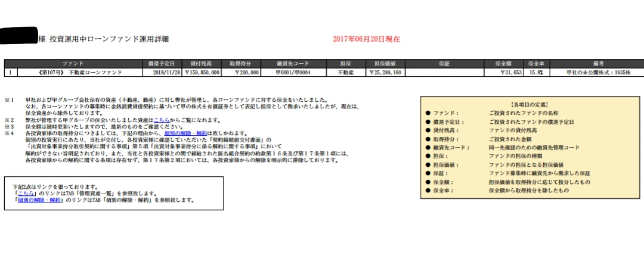Select the 甲0001/甲0004 code cell
Image resolution: width=644 pixels, height=262 pixels.
click(293, 72)
